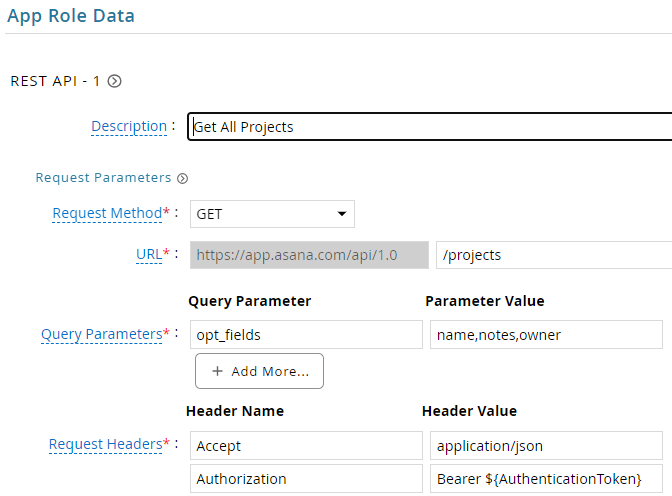Click the Query Parameters label link
The width and height of the screenshot is (672, 496).
point(102,334)
